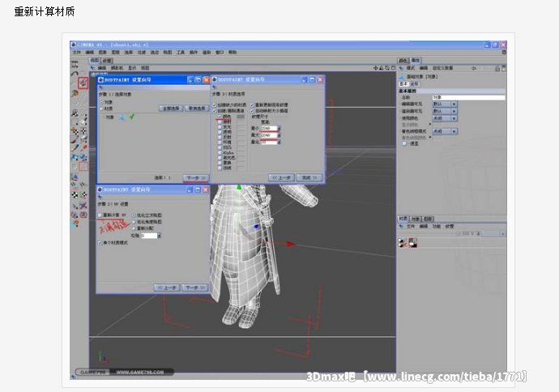The image size is (559, 392).
Task: Click the viewport zoom navigation icon
Action: 381,68
